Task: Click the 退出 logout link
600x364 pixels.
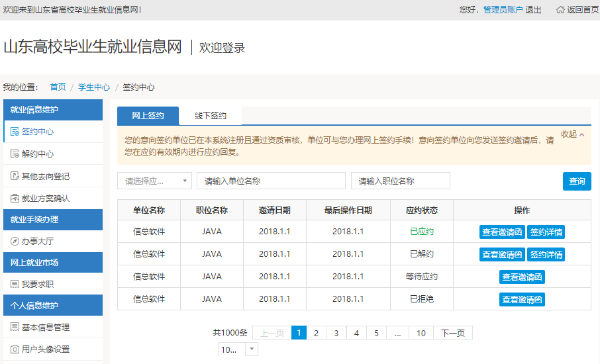Action: pyautogui.click(x=533, y=10)
